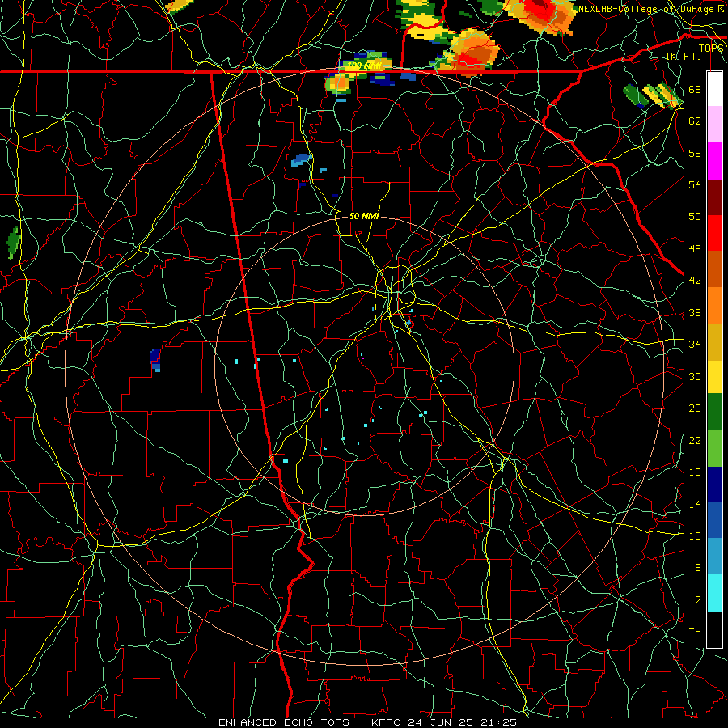Viewport: 728px width, 728px height.
Task: Click the 50 value in the color legend
Action: (x=695, y=217)
